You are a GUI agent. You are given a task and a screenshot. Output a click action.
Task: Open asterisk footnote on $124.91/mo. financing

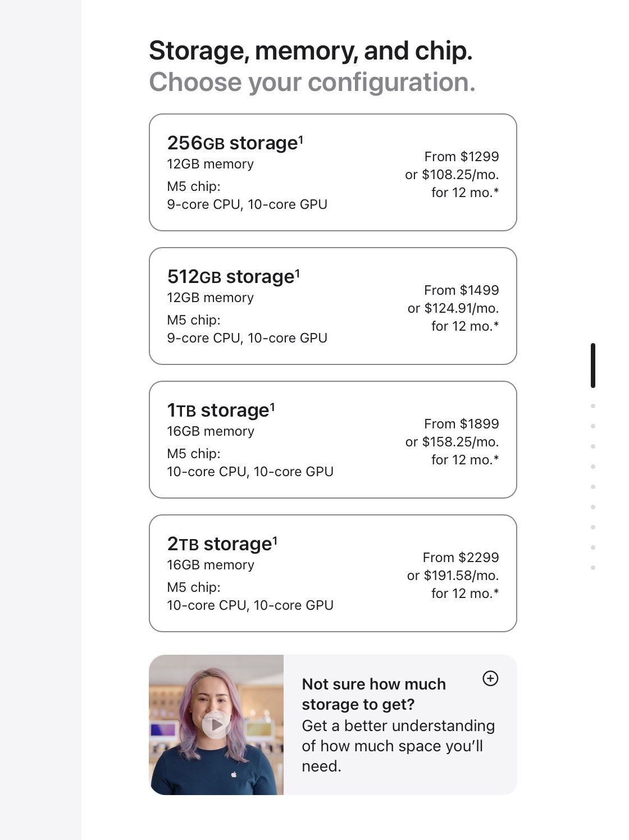[496, 326]
